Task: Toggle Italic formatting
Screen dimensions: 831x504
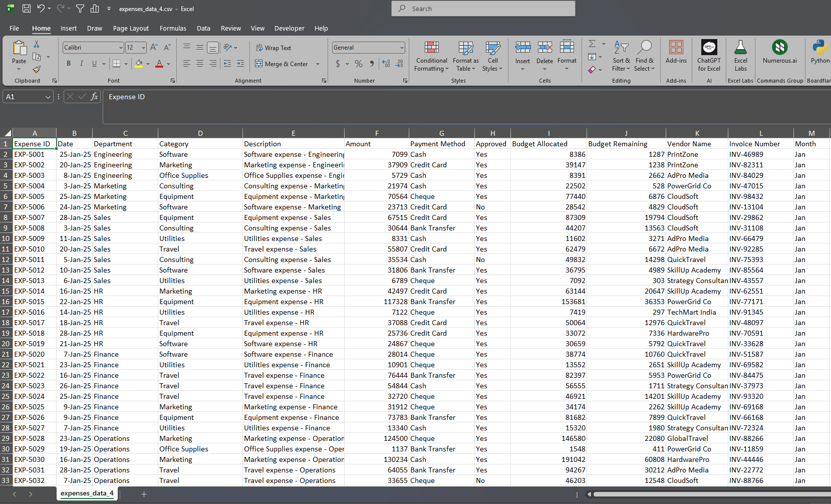Action: (81, 64)
